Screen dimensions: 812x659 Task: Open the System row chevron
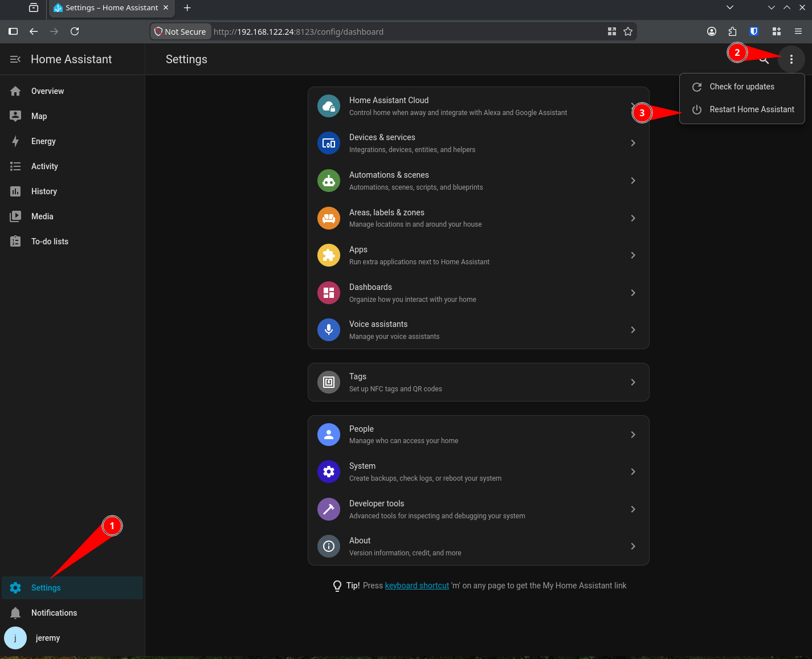point(633,472)
